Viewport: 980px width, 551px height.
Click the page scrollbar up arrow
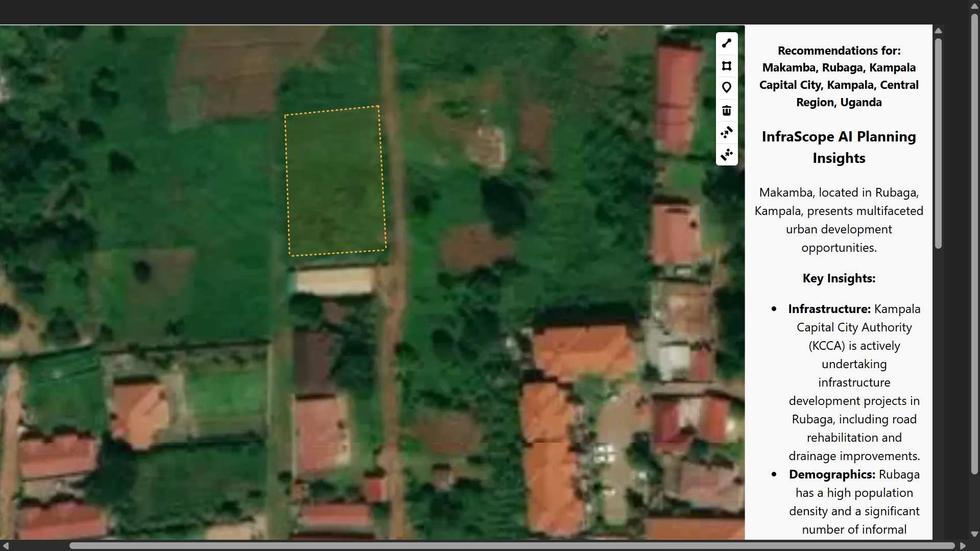tap(975, 6)
